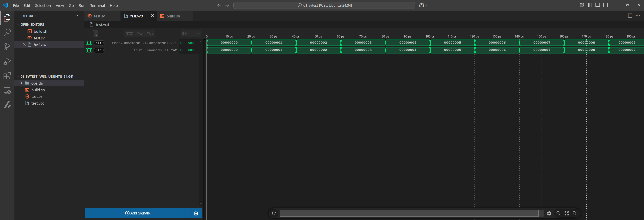The height and width of the screenshot is (220, 644).
Task: Click the Add Signals button
Action: [x=137, y=213]
